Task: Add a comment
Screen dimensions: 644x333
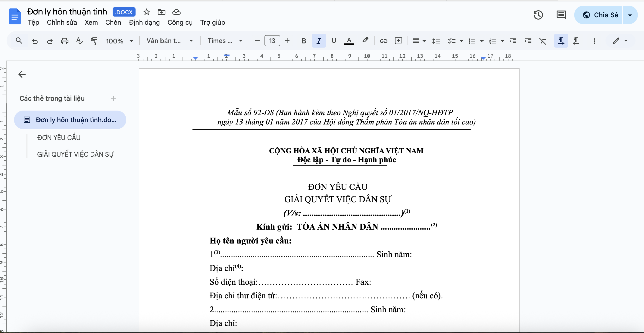Action: [398, 41]
